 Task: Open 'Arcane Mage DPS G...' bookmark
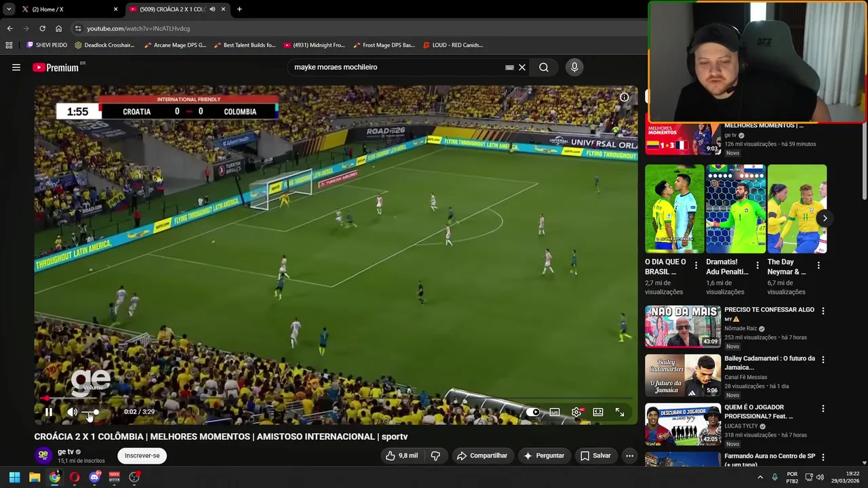coord(175,45)
